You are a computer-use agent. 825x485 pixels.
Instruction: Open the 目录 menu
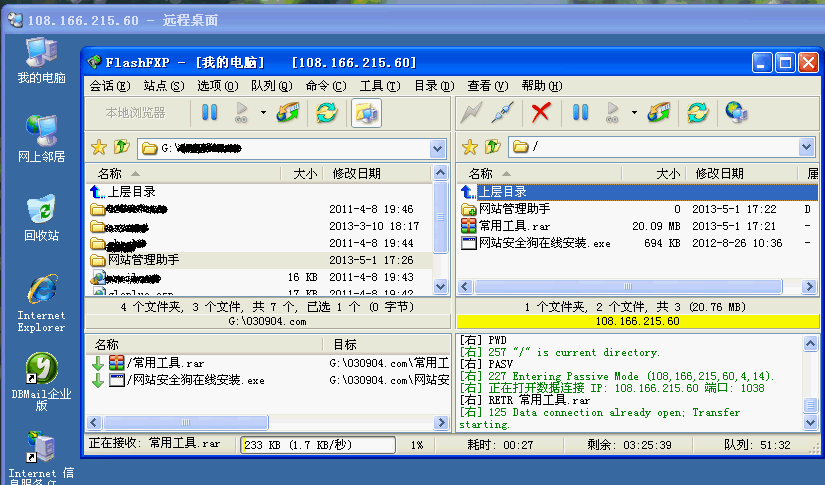pyautogui.click(x=434, y=86)
